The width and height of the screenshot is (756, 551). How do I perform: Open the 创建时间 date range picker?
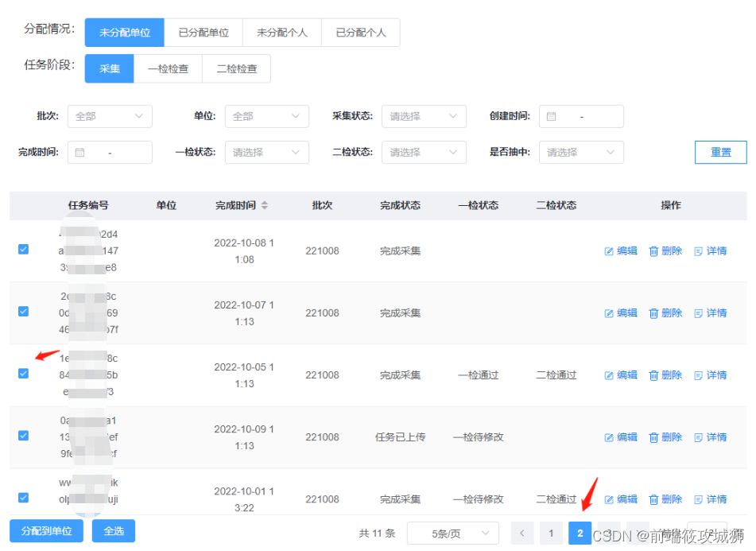(x=581, y=116)
